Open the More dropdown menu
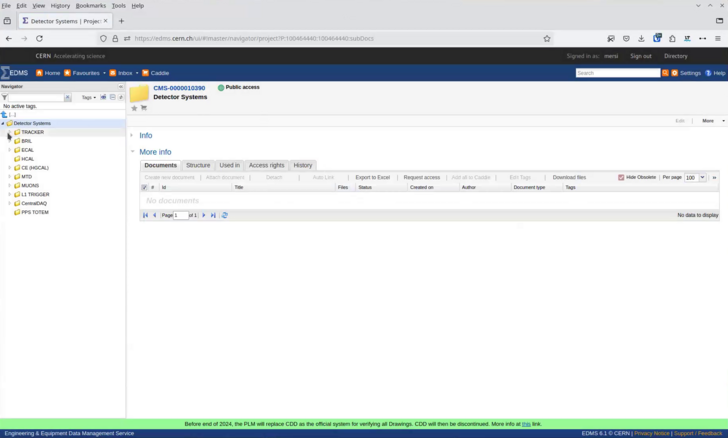The height and width of the screenshot is (438, 728). coord(714,121)
